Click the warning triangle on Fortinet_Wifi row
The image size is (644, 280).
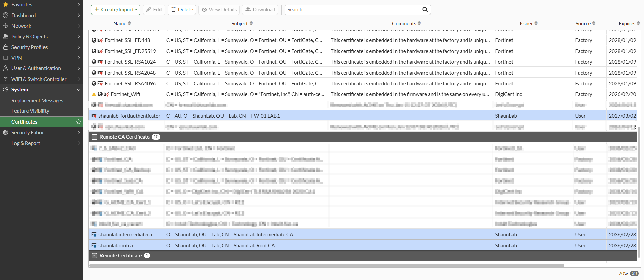(x=94, y=94)
